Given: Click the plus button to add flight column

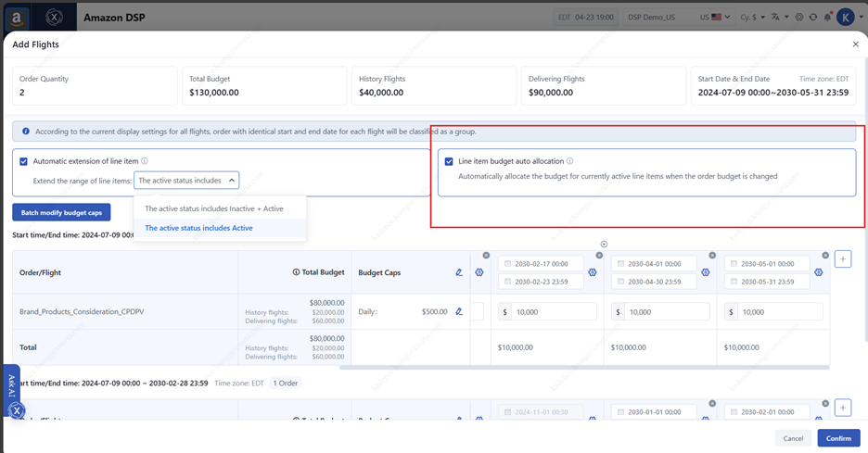Looking at the screenshot, I should pos(842,259).
